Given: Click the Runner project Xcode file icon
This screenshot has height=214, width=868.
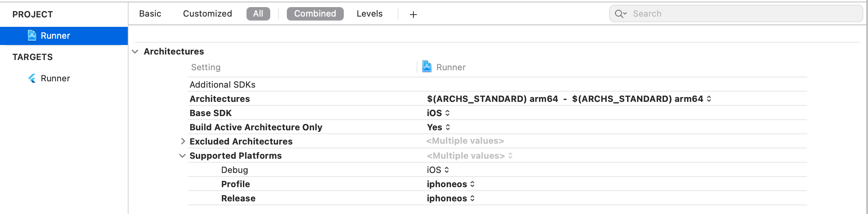Looking at the screenshot, I should coord(32,36).
